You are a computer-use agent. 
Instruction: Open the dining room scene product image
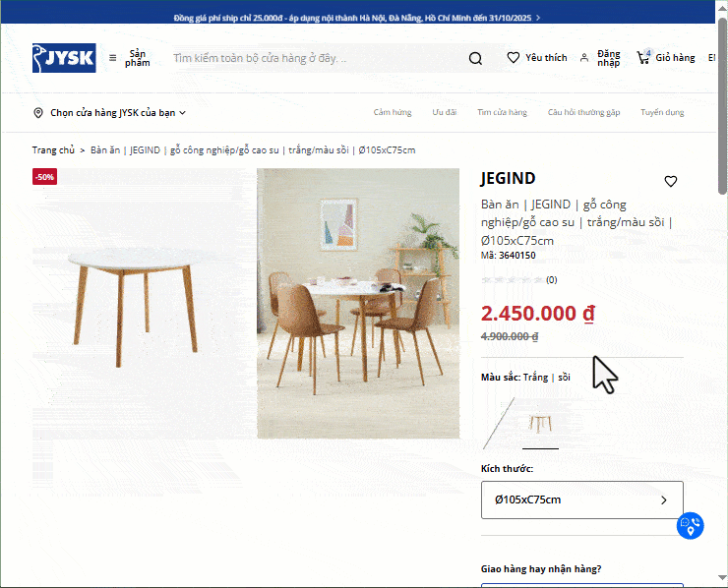point(358,303)
